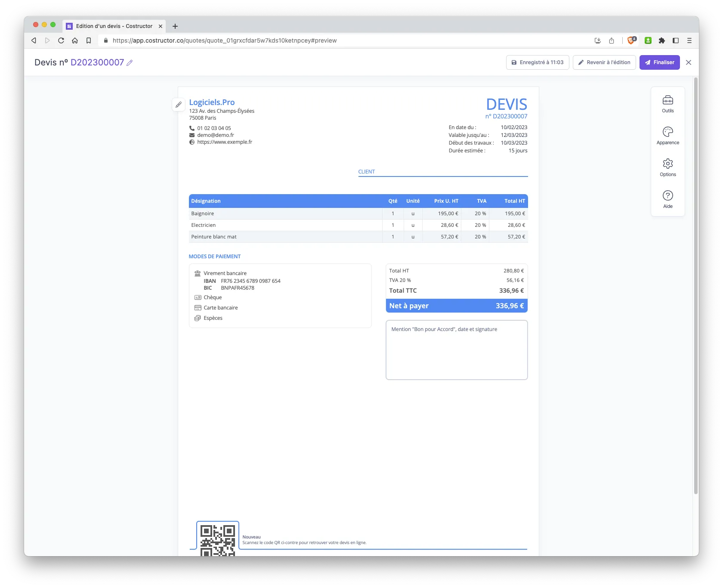Open the Brave Shields icon

tap(631, 40)
